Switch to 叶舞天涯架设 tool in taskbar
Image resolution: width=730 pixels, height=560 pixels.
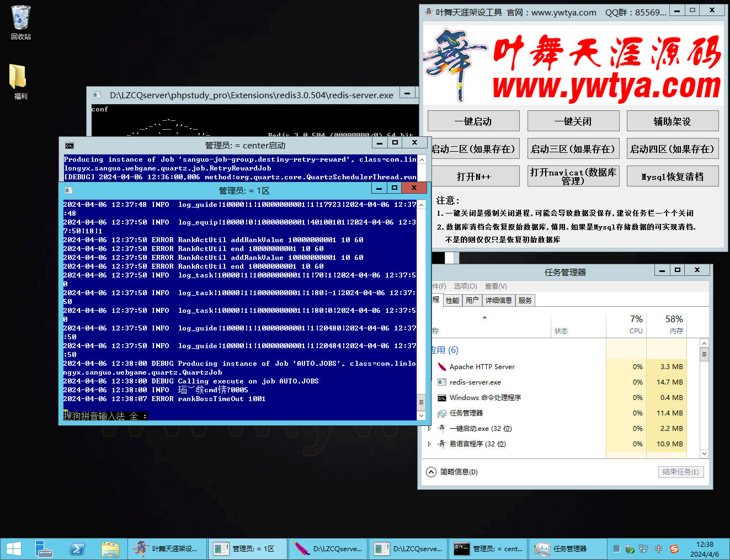pos(167,549)
